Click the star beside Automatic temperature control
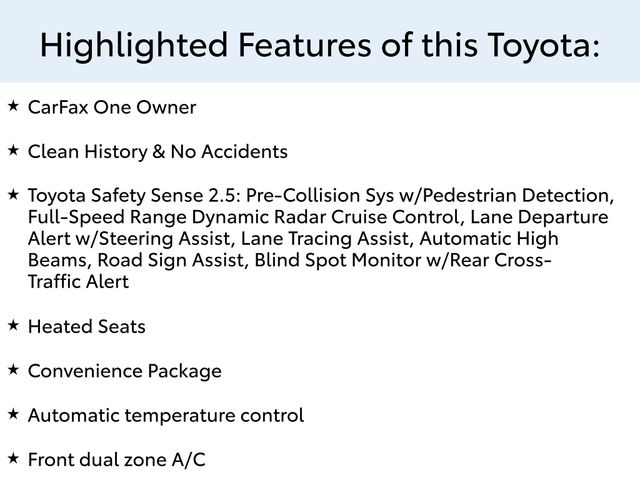Image resolution: width=640 pixels, height=480 pixels. click(x=12, y=413)
